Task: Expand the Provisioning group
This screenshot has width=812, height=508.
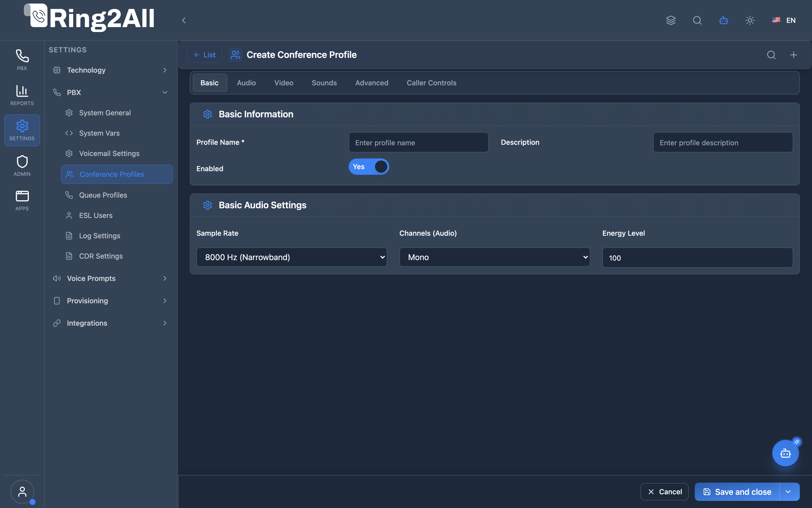Action: click(110, 301)
